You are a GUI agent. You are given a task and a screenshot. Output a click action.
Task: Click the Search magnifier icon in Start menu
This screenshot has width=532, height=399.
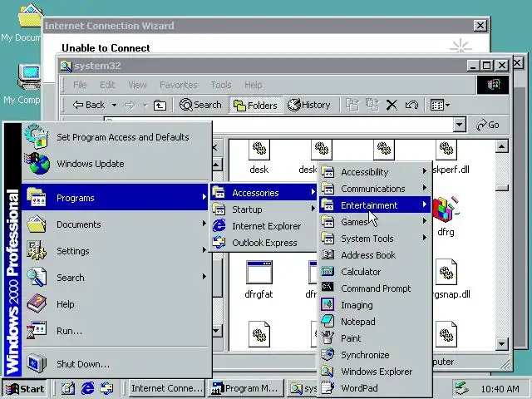click(37, 277)
